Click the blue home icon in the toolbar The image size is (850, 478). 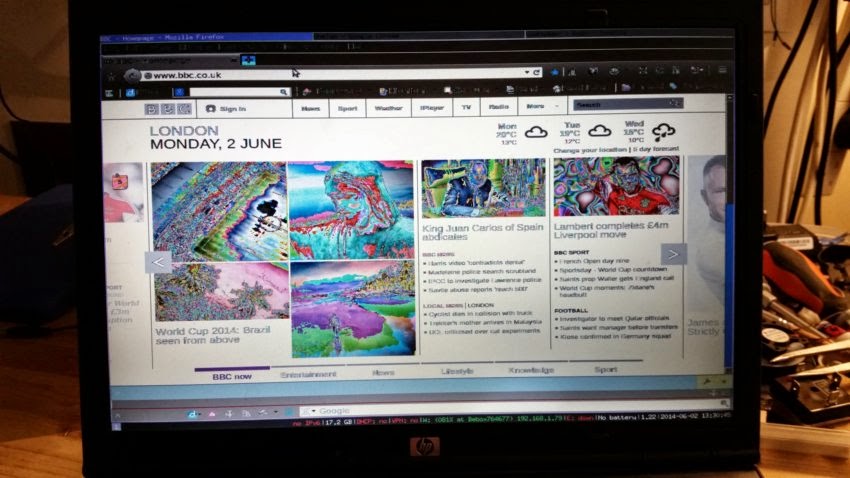554,72
